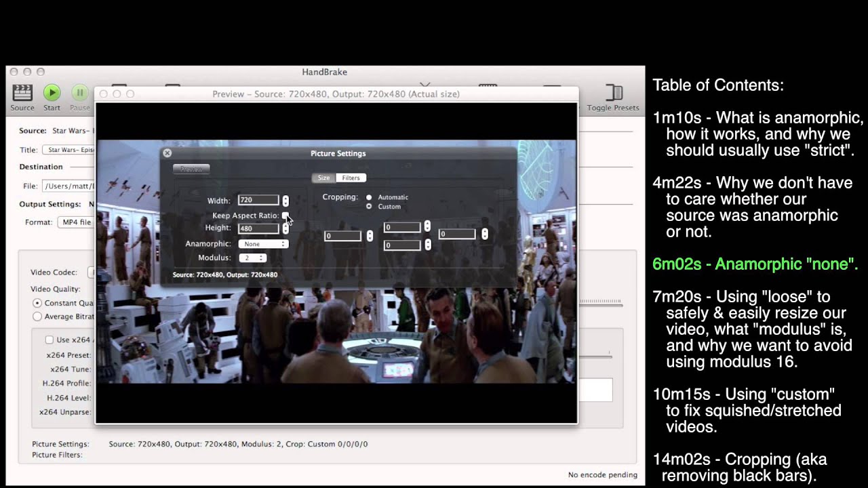868x488 pixels.
Task: Click the Preview button in Picture Settings
Action: [x=191, y=169]
